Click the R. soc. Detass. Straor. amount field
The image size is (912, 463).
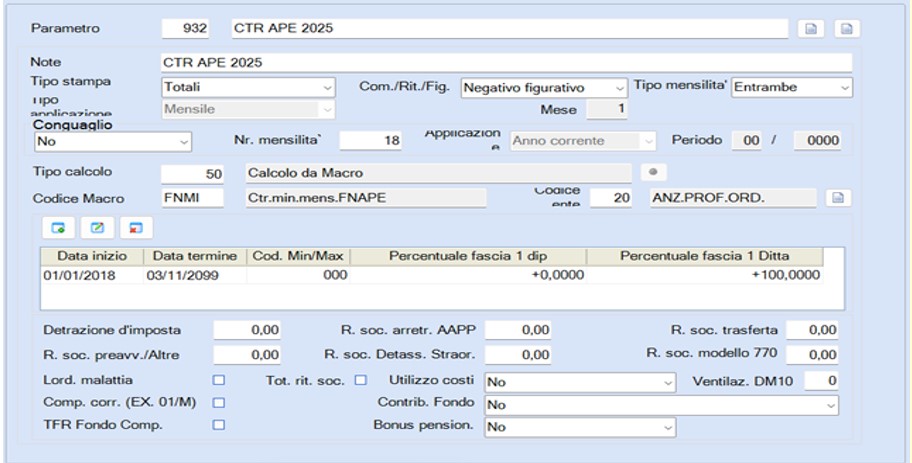(518, 355)
